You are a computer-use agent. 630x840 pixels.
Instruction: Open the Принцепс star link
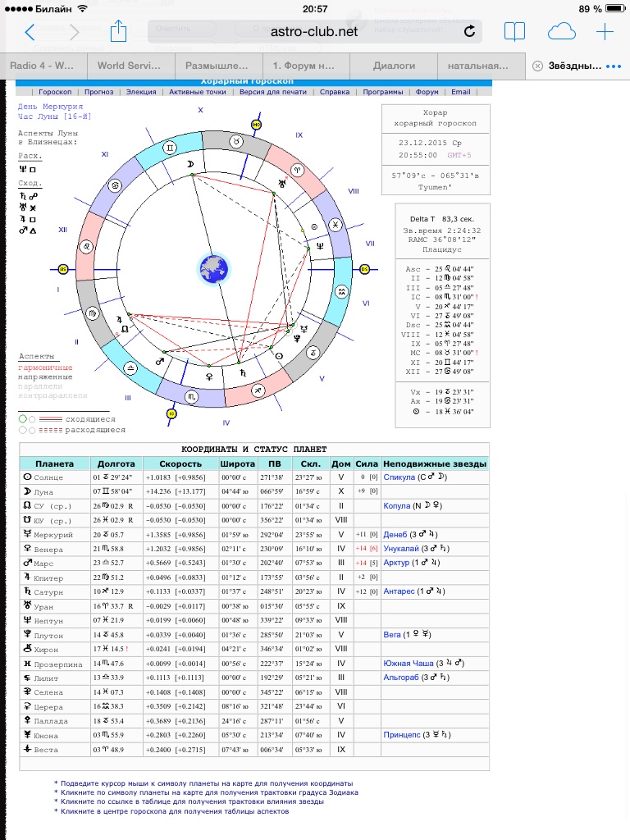(402, 735)
